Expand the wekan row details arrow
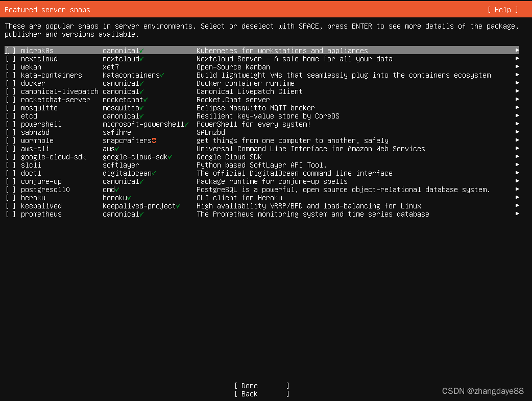The image size is (532, 401). [517, 66]
